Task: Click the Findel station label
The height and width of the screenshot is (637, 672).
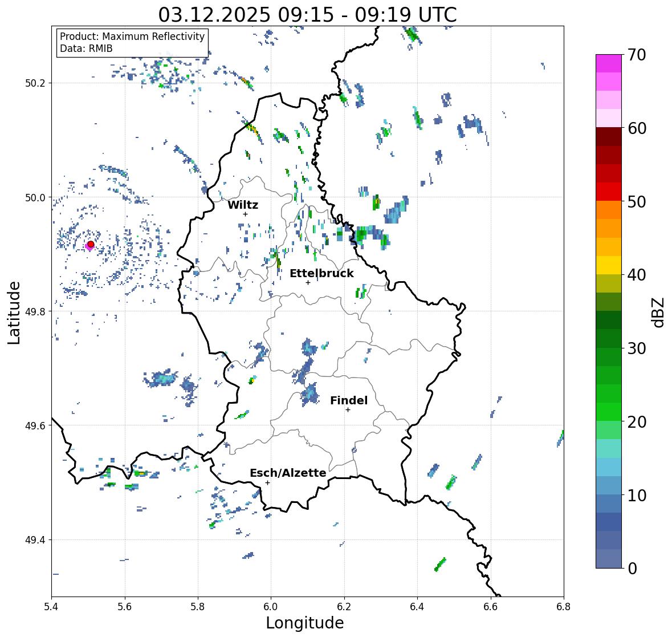Action: click(x=349, y=400)
